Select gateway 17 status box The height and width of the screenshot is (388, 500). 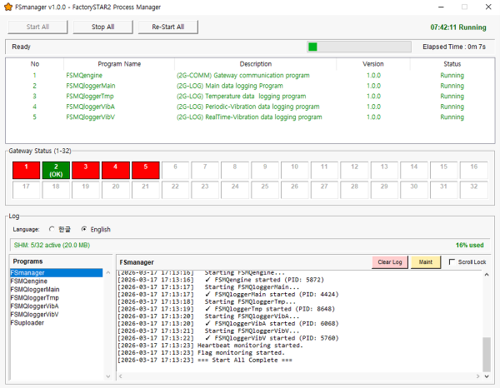point(26,190)
